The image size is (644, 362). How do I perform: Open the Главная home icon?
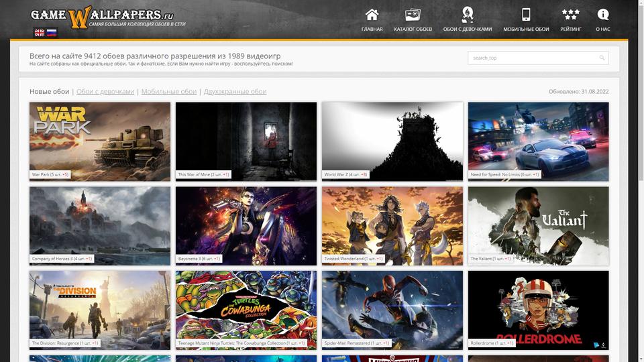point(372,15)
